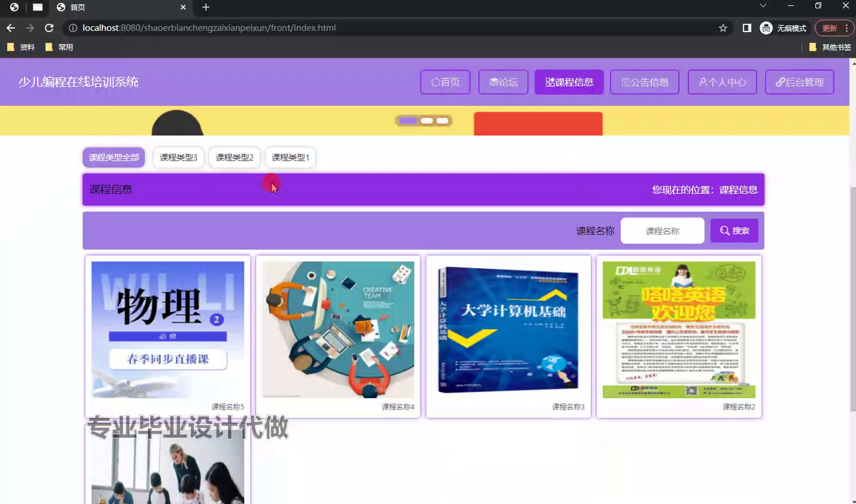Click the 课程名称2 label
The width and height of the screenshot is (856, 504).
739,407
